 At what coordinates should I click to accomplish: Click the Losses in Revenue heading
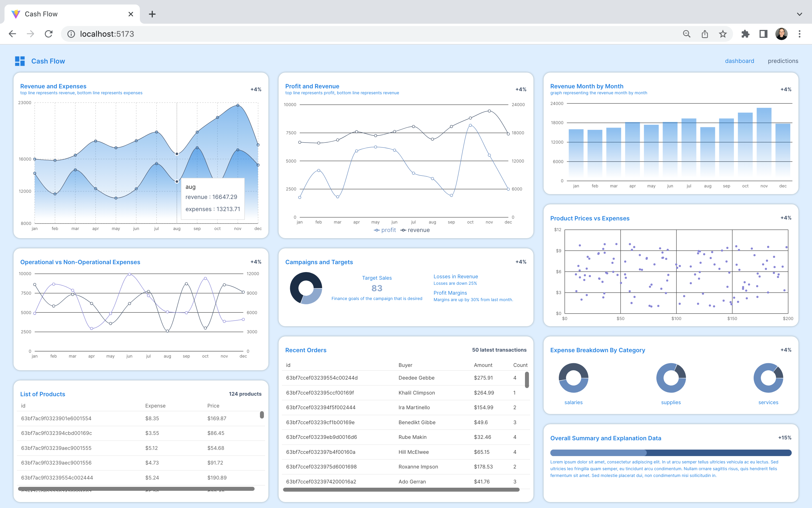456,277
